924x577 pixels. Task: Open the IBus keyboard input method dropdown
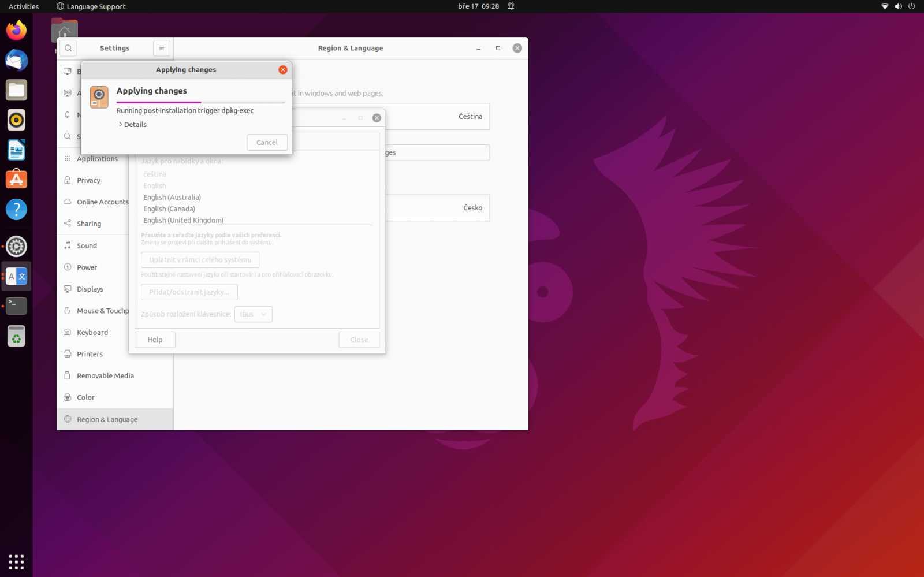254,314
